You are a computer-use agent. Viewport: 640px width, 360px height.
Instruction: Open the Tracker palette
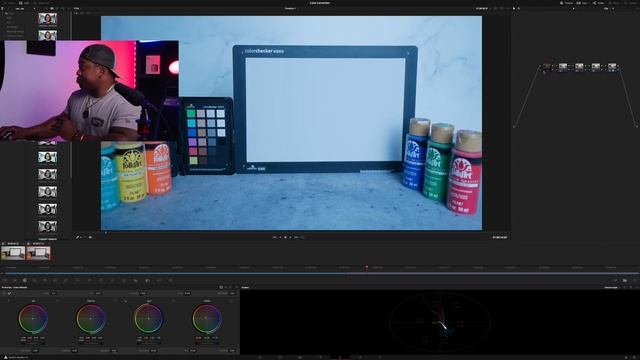pyautogui.click(x=112, y=280)
